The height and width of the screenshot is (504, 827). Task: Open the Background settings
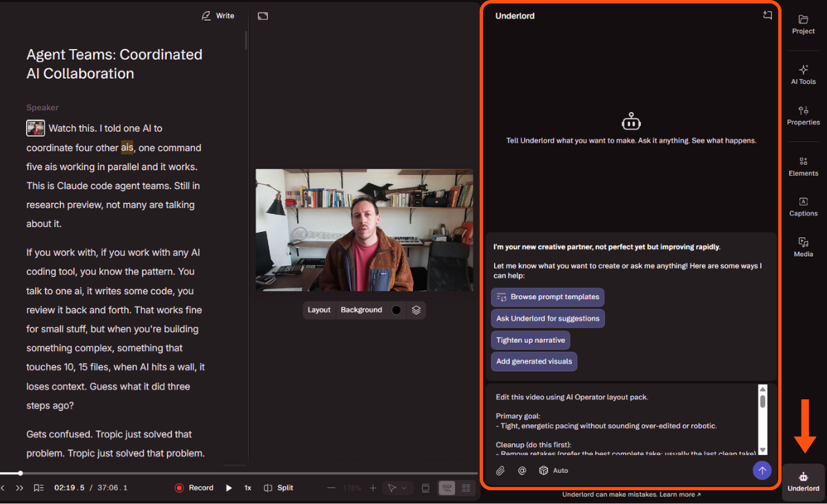click(x=361, y=310)
